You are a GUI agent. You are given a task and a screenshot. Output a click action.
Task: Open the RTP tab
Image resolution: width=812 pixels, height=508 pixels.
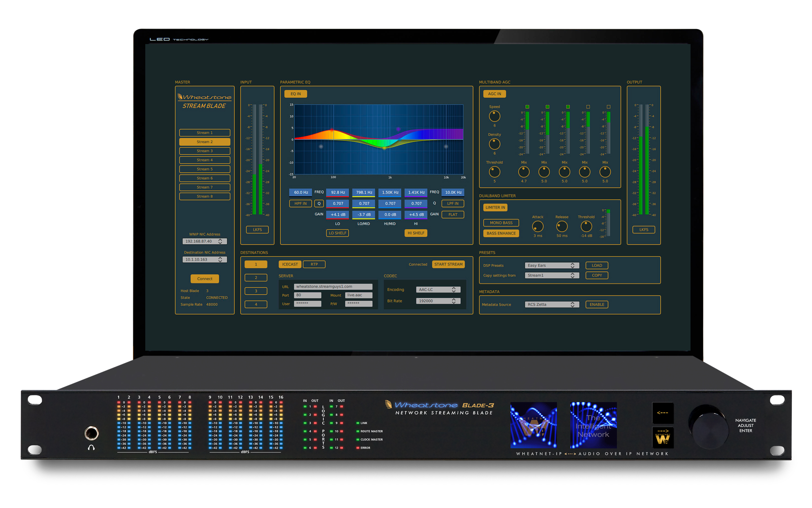tap(314, 264)
